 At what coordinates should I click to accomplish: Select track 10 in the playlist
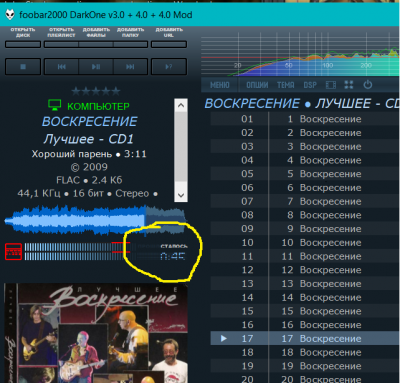pyautogui.click(x=305, y=242)
